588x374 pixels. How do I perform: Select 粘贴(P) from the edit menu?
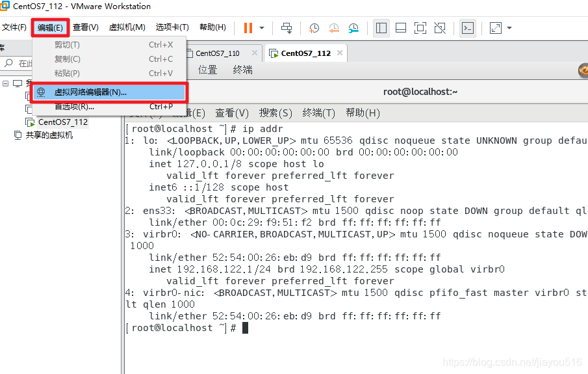click(109, 73)
